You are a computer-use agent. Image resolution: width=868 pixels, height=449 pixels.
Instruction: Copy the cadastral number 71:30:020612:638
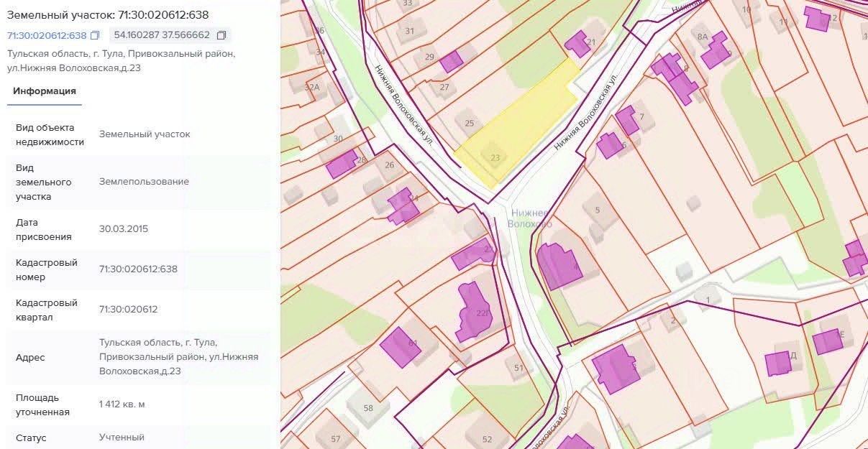point(95,35)
